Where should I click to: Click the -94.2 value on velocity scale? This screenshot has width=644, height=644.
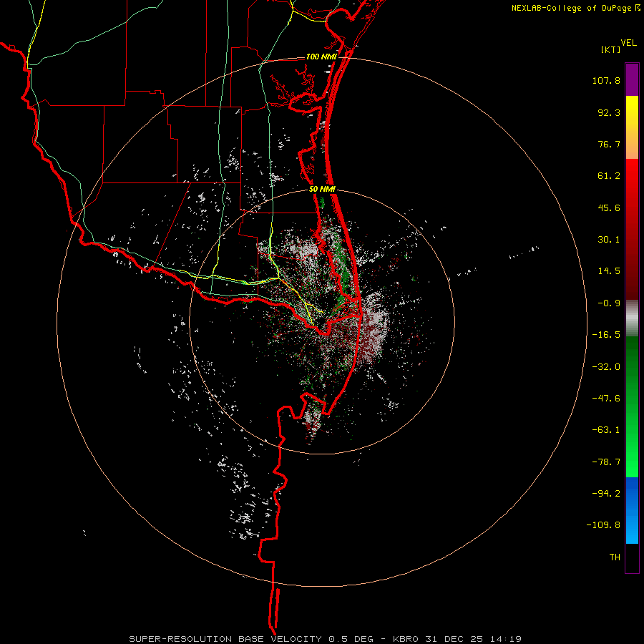(606, 494)
